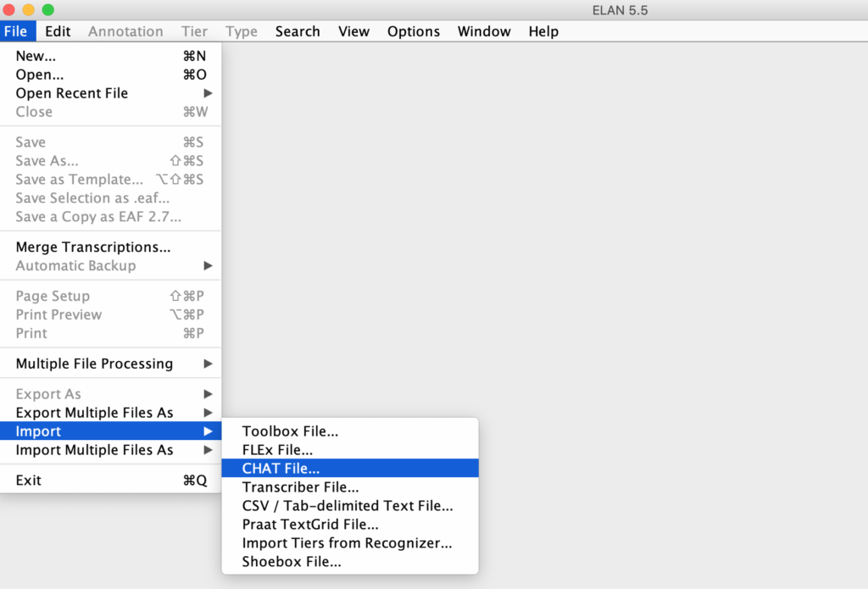Click the disabled Export As submenu
The height and width of the screenshot is (589, 868).
tap(111, 394)
